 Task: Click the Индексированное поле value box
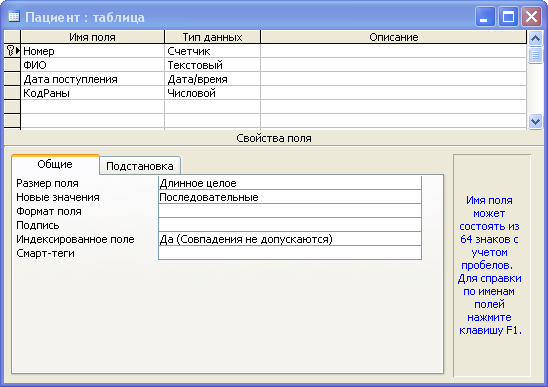pyautogui.click(x=290, y=239)
